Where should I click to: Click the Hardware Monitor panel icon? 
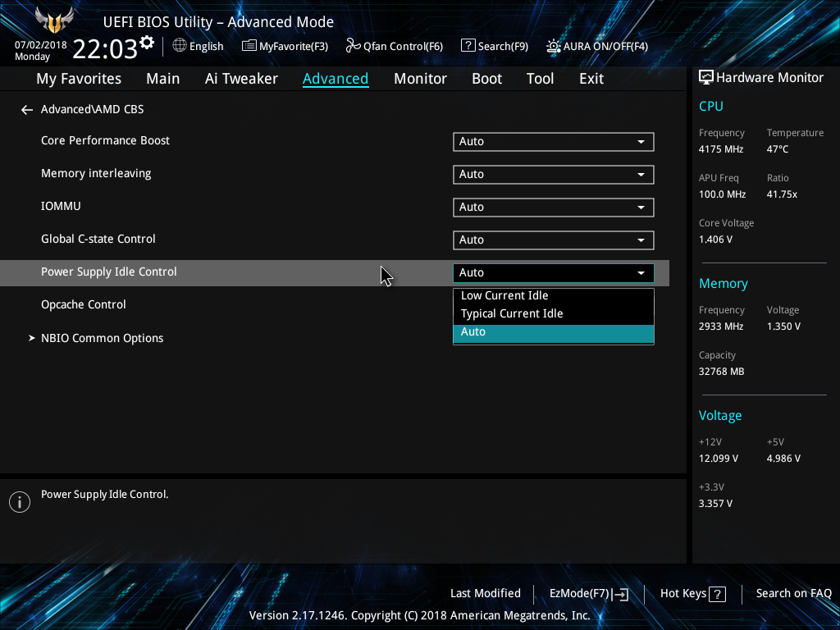click(706, 78)
